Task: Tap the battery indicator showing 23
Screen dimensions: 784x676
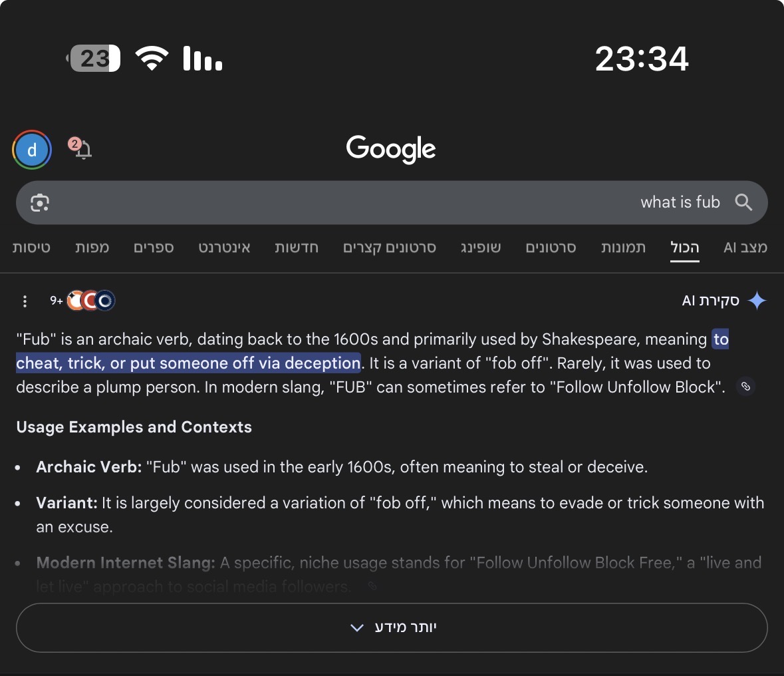Action: click(x=94, y=59)
